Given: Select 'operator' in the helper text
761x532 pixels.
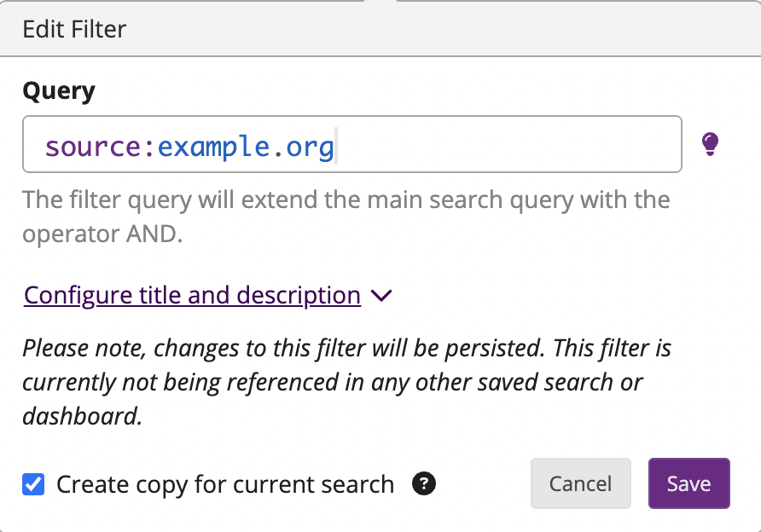Looking at the screenshot, I should click(x=71, y=234).
